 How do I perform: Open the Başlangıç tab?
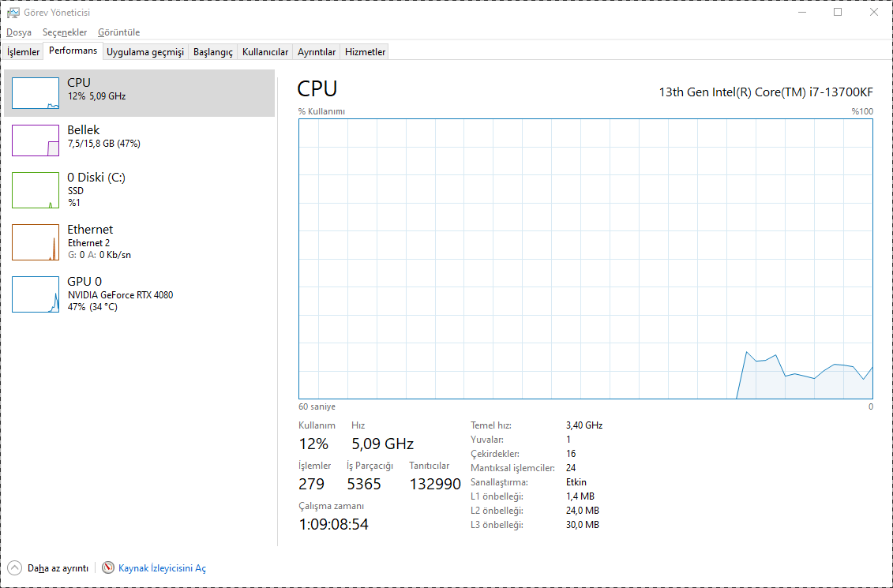coord(213,52)
